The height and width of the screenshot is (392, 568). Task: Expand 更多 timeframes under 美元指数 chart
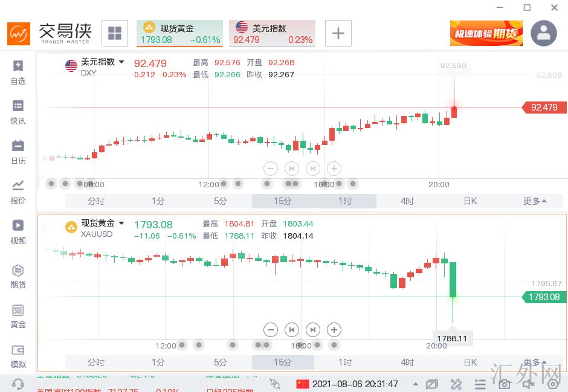coord(535,201)
